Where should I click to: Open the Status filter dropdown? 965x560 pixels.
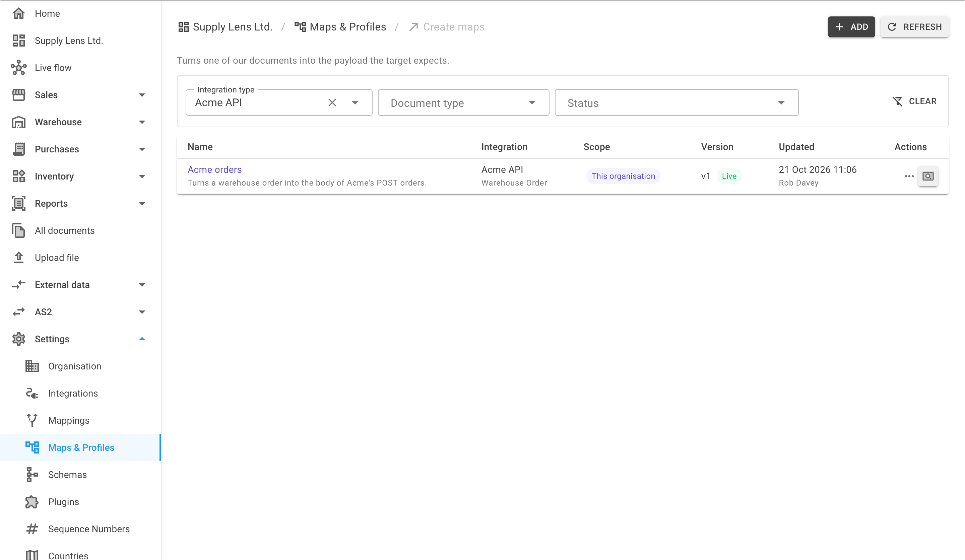point(676,102)
